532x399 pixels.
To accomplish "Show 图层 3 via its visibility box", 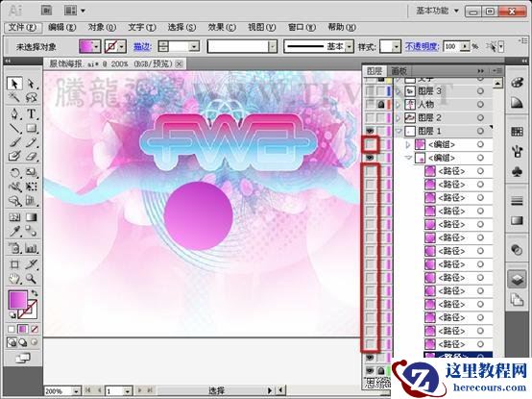I will pyautogui.click(x=370, y=91).
